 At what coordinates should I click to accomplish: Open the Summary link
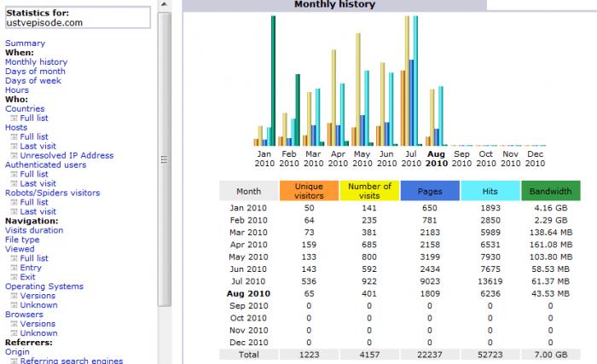pyautogui.click(x=25, y=43)
